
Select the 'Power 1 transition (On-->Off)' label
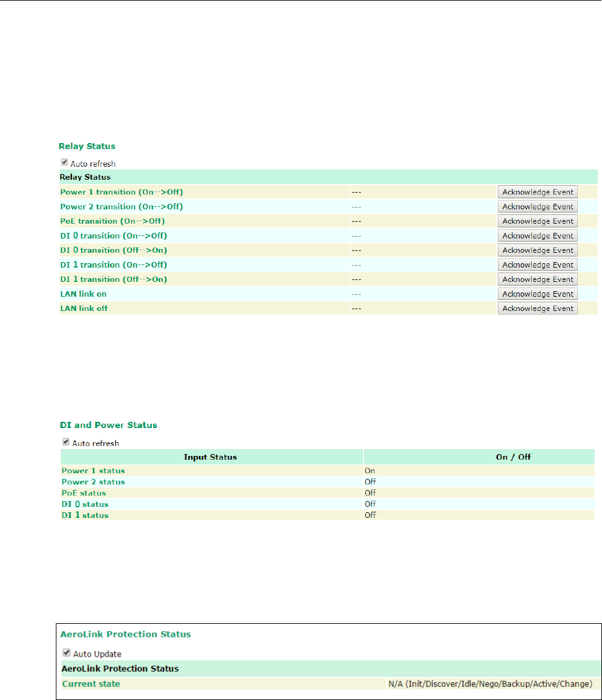pyautogui.click(x=122, y=192)
